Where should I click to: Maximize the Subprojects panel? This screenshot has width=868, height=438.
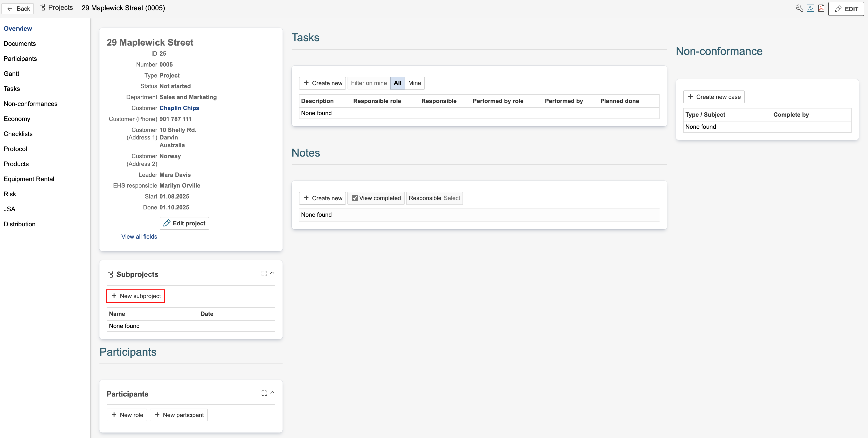pos(264,273)
